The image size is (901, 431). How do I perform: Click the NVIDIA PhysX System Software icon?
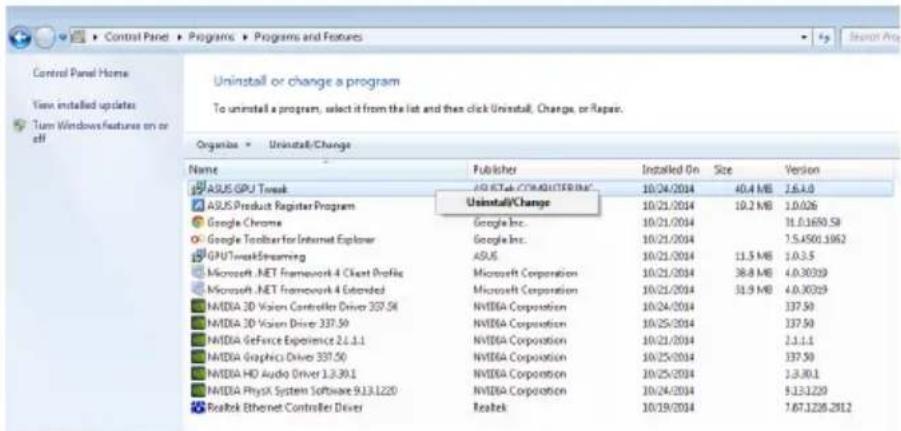tap(198, 391)
